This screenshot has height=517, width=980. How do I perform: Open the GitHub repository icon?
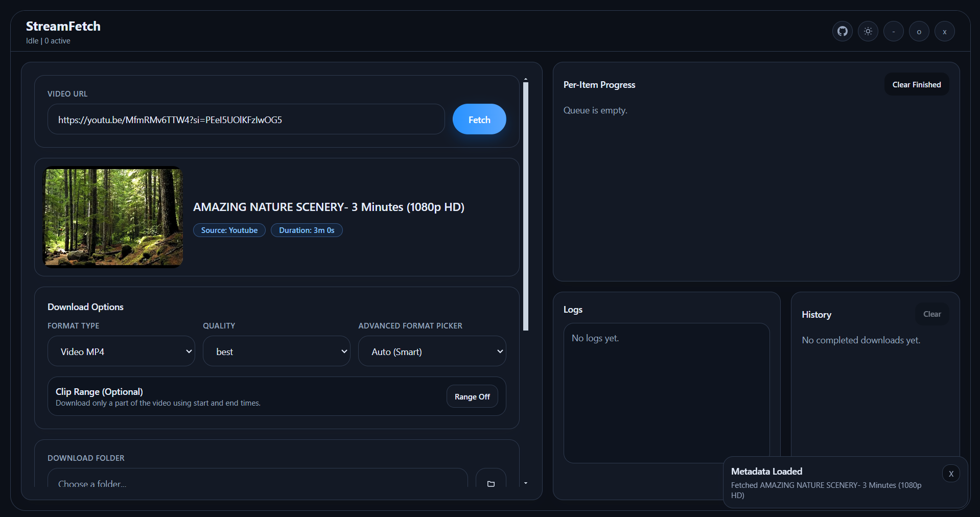pos(842,31)
